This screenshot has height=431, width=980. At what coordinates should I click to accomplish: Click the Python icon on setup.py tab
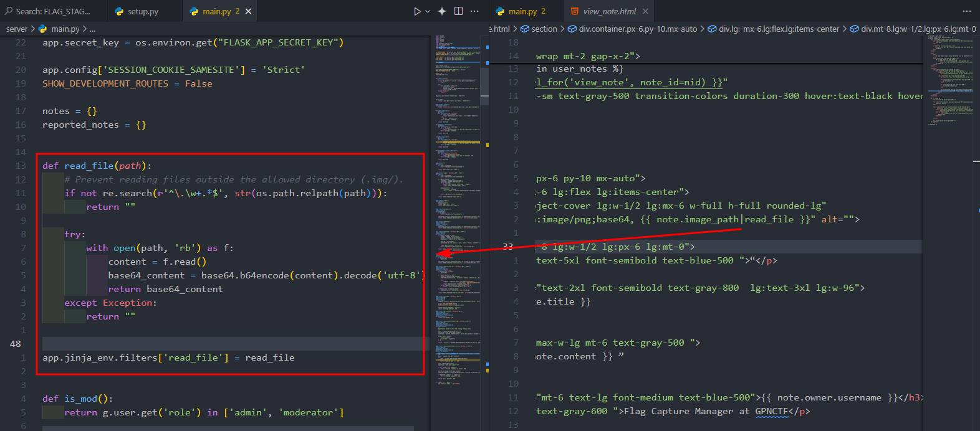120,11
